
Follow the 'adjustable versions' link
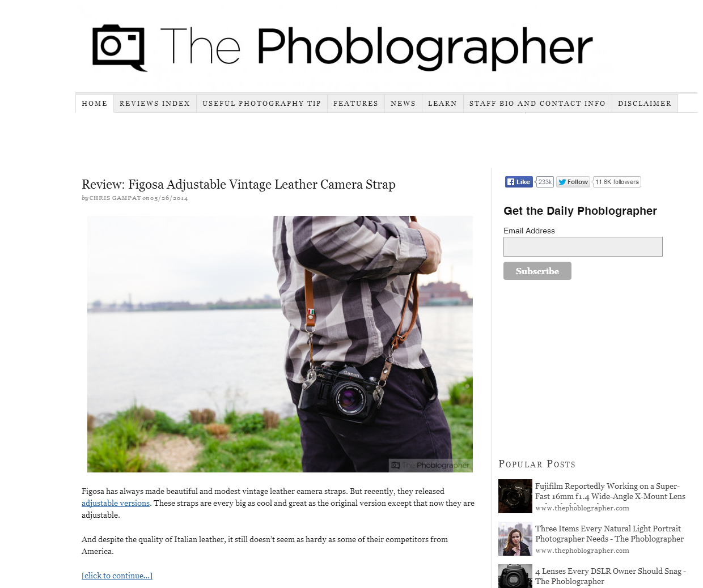click(116, 503)
